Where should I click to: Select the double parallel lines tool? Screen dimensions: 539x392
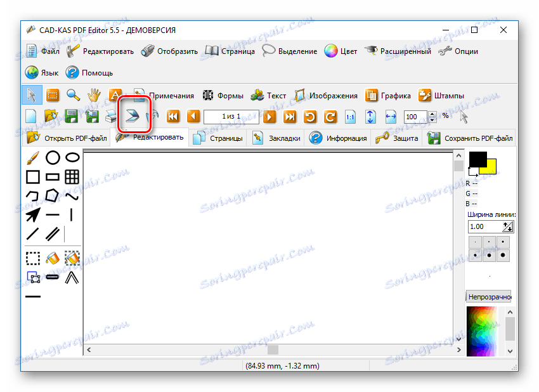[53, 234]
